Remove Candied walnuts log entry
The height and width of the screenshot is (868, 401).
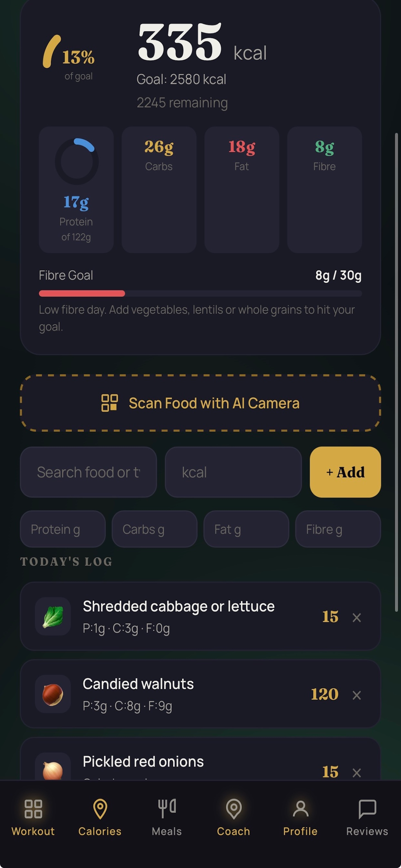click(x=356, y=695)
